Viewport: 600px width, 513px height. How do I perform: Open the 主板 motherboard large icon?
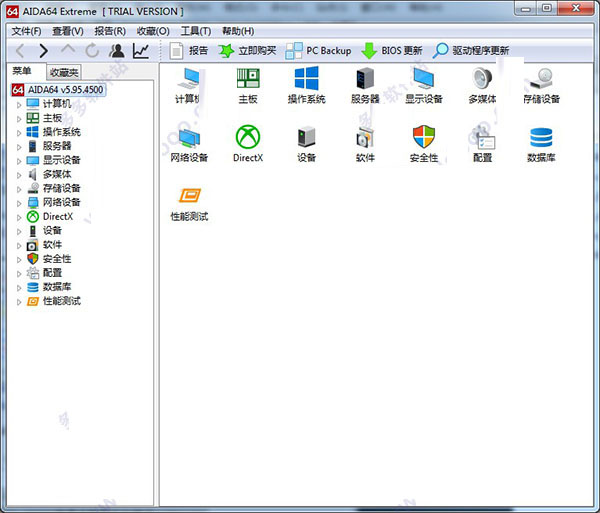point(248,86)
